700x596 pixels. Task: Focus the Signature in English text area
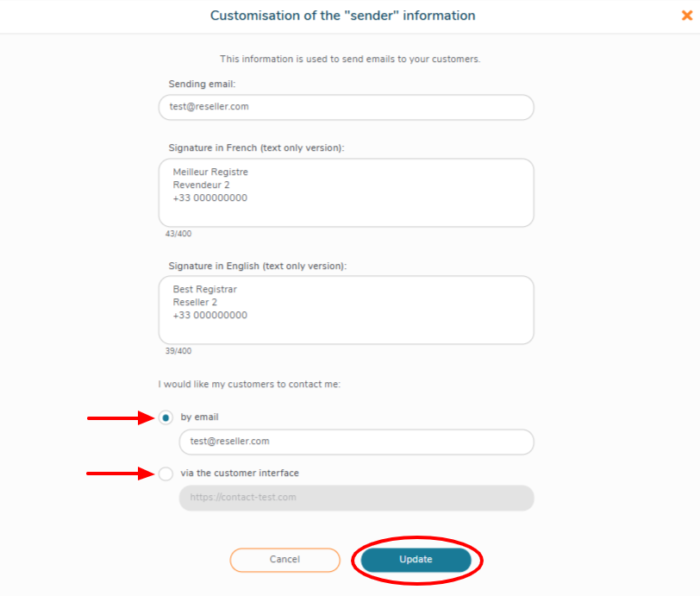[346, 310]
